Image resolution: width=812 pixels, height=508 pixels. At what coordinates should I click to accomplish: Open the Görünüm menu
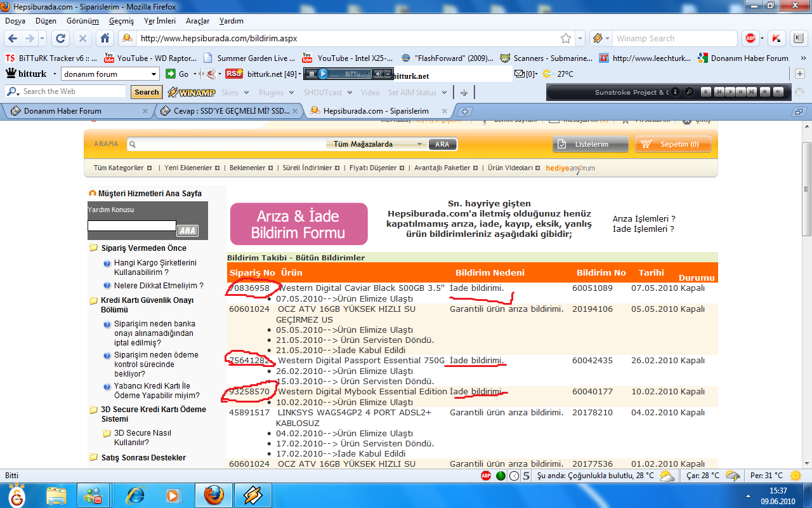tap(82, 21)
